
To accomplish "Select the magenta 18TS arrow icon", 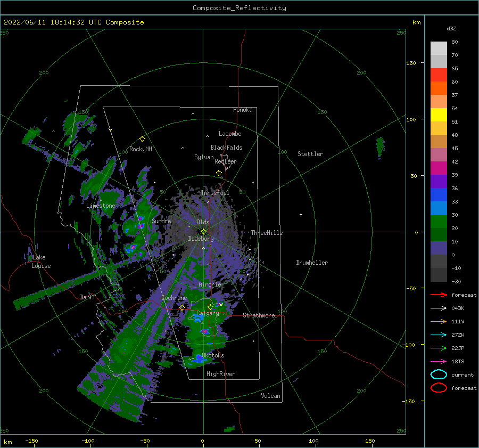I will (x=439, y=362).
